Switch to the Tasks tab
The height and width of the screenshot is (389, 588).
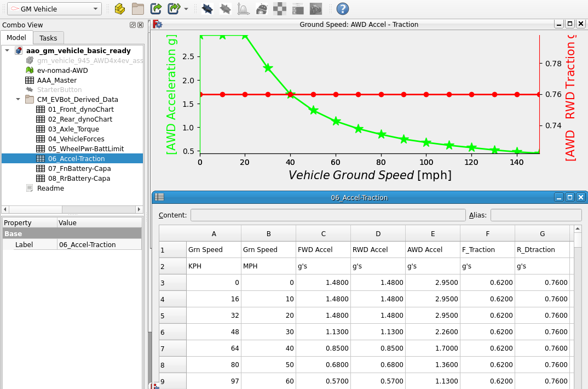coord(48,38)
